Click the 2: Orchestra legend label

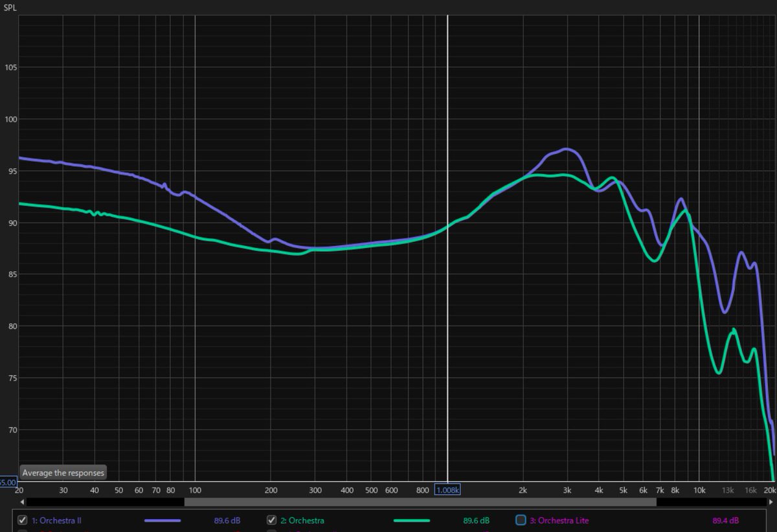coord(302,520)
